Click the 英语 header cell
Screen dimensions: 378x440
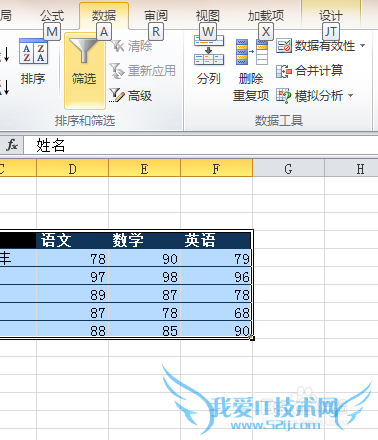click(x=216, y=240)
